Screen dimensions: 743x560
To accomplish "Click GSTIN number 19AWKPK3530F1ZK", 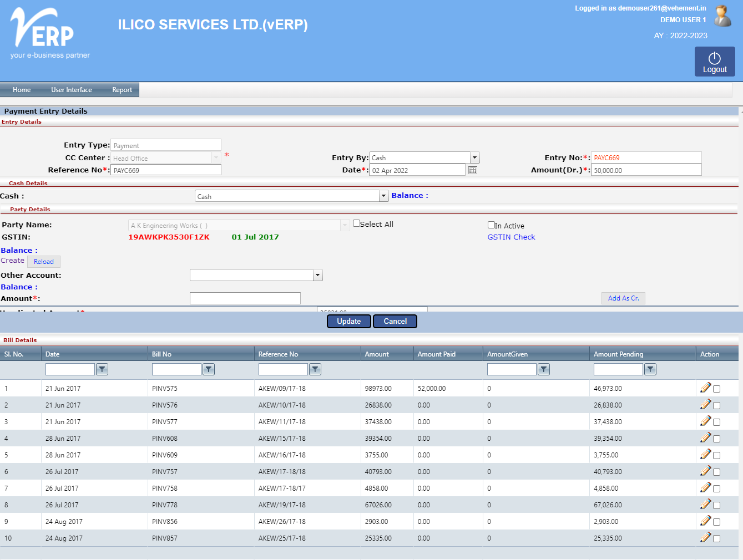I will 169,237.
